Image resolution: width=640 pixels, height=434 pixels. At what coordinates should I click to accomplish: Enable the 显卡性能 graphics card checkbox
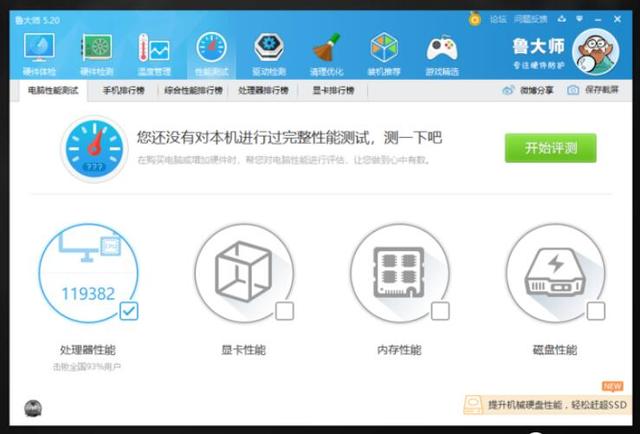tap(284, 311)
